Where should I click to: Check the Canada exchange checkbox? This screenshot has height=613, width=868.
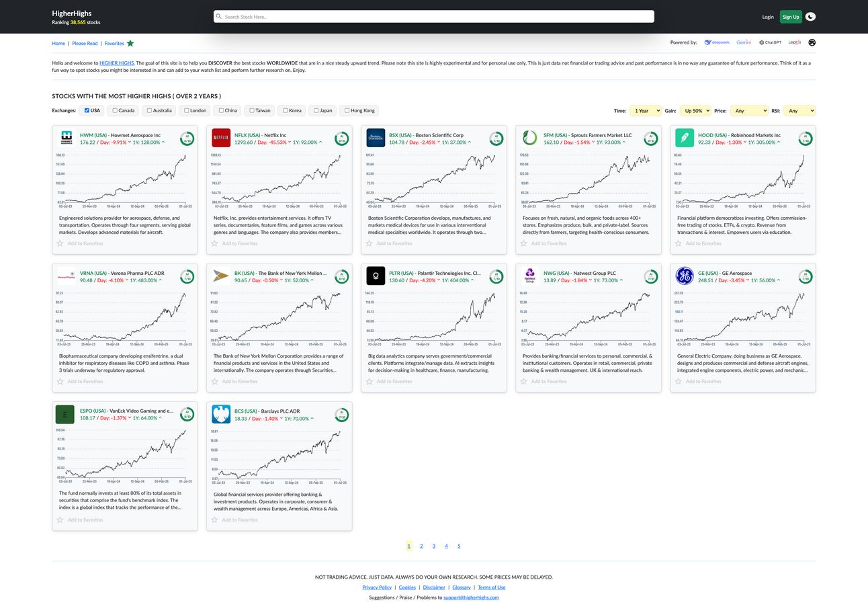click(x=115, y=110)
